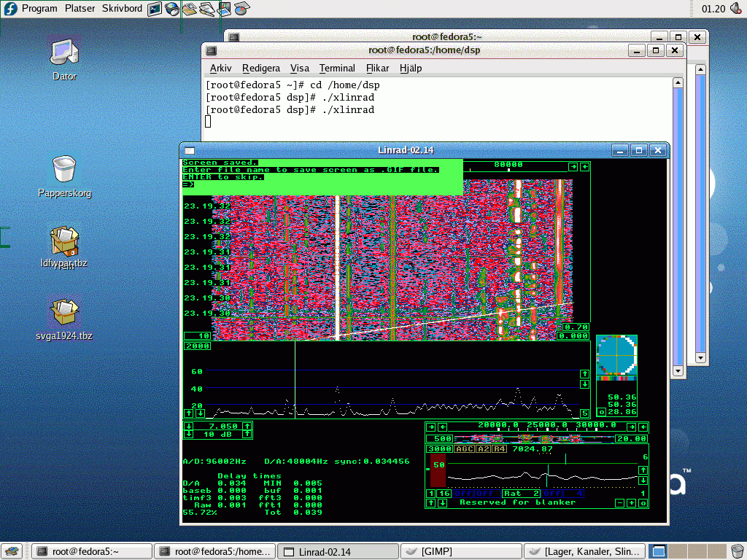This screenshot has height=560, width=747.
Task: Click the 'Rat 2' mode box
Action: 522,494
